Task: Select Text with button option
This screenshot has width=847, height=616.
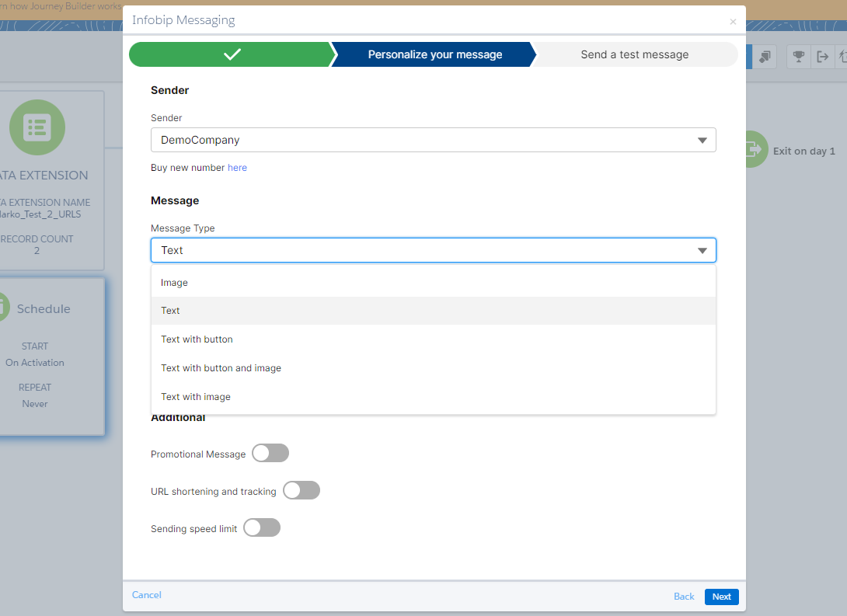Action: (434, 339)
